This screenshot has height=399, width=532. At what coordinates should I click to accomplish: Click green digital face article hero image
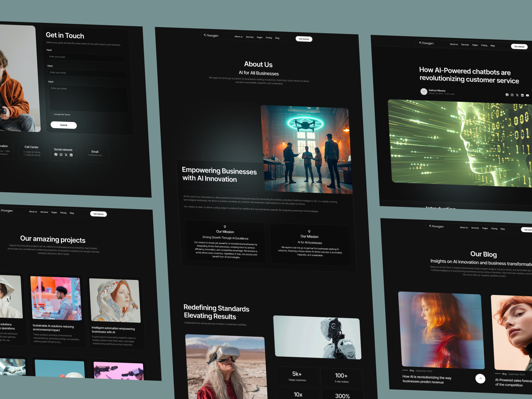point(460,143)
